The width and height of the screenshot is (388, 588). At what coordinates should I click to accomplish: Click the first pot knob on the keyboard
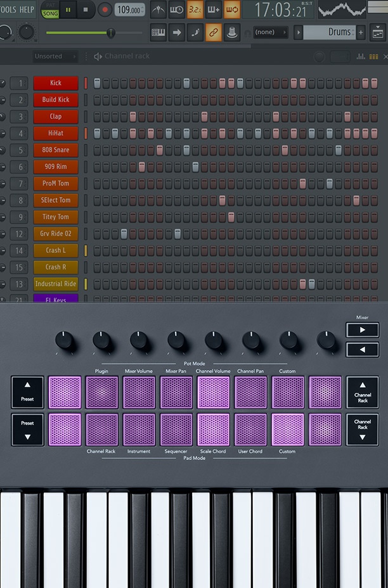(x=64, y=340)
